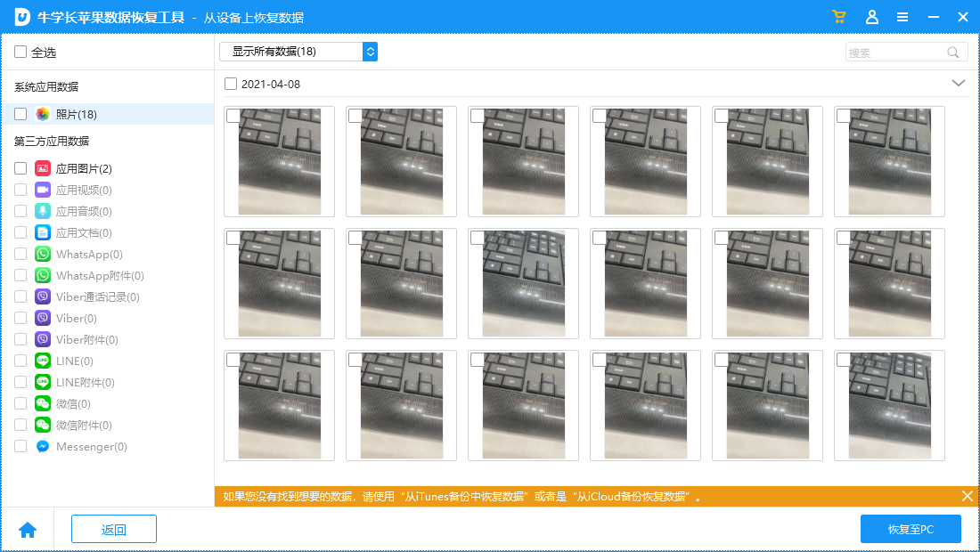The image size is (980, 552).
Task: Tick the first photo thumbnail checkbox
Action: point(235,114)
